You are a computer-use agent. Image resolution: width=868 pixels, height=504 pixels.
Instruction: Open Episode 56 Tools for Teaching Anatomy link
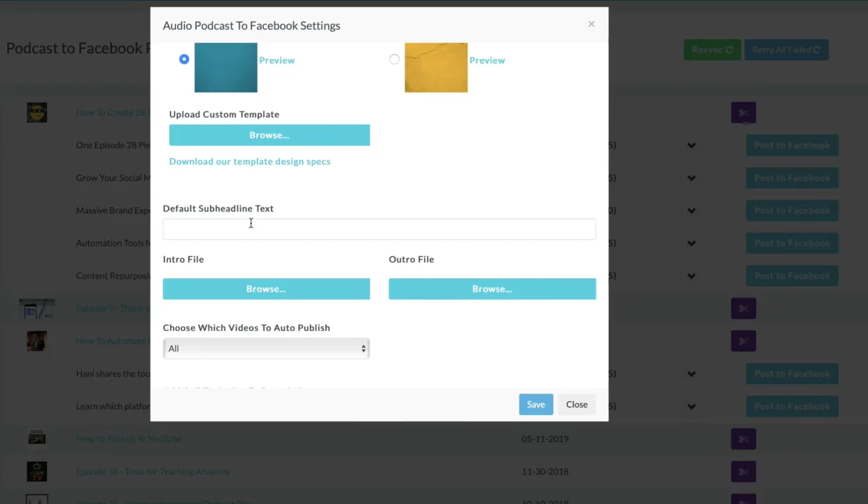[x=153, y=471]
